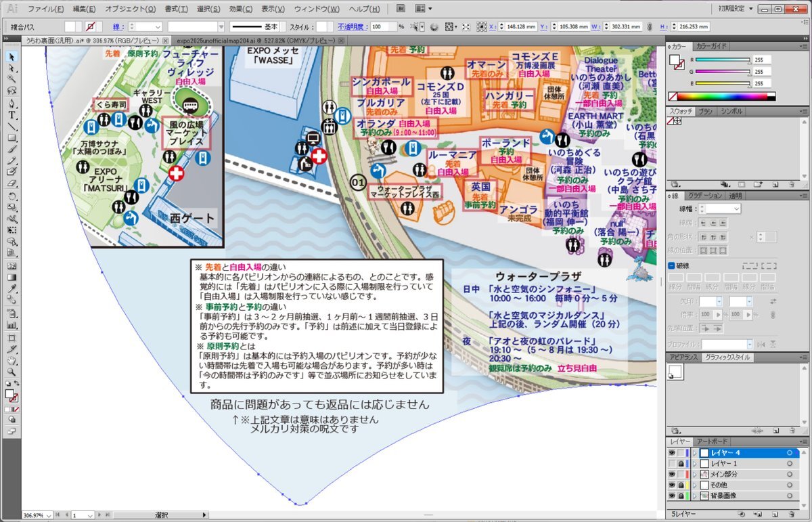Open the ウィンドウ menu
Viewport: 812px width, 522px height.
(317, 9)
